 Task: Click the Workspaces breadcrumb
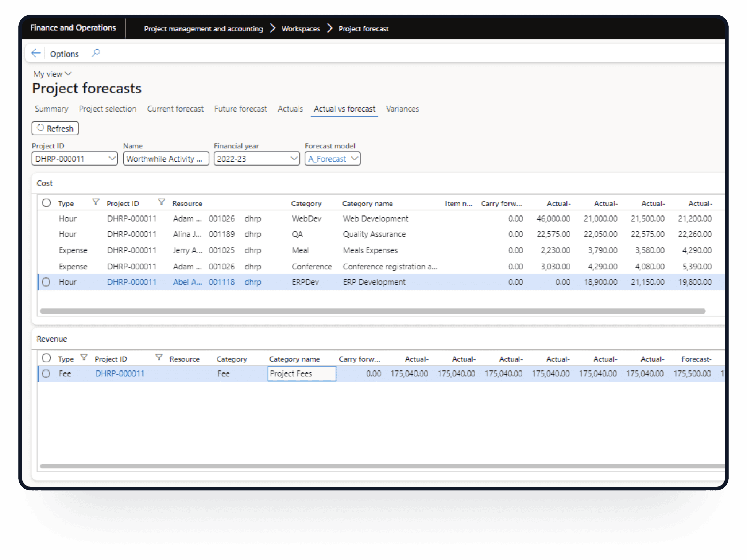coord(301,28)
